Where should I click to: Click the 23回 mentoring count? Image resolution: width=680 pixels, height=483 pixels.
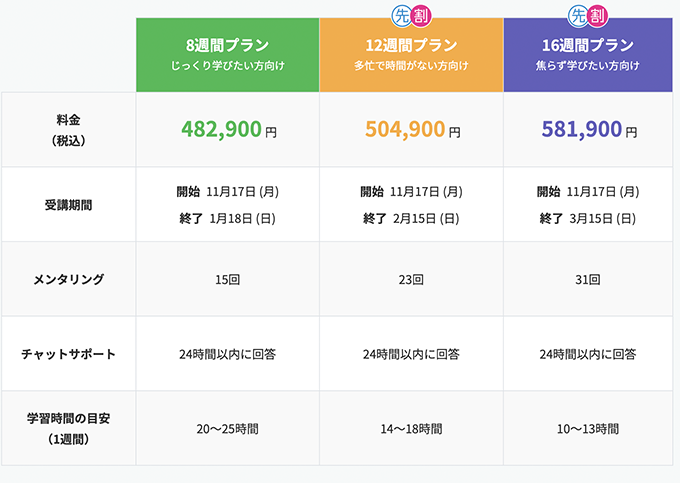click(412, 279)
